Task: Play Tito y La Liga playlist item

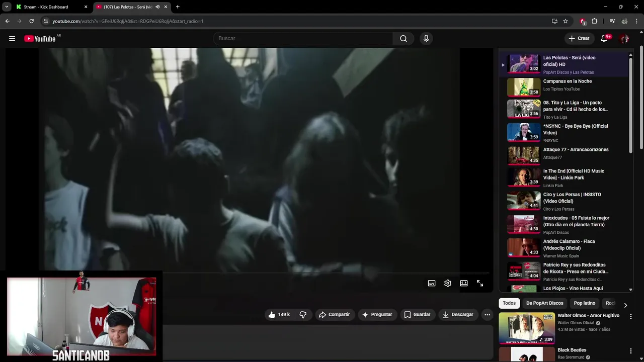Action: coord(564,110)
